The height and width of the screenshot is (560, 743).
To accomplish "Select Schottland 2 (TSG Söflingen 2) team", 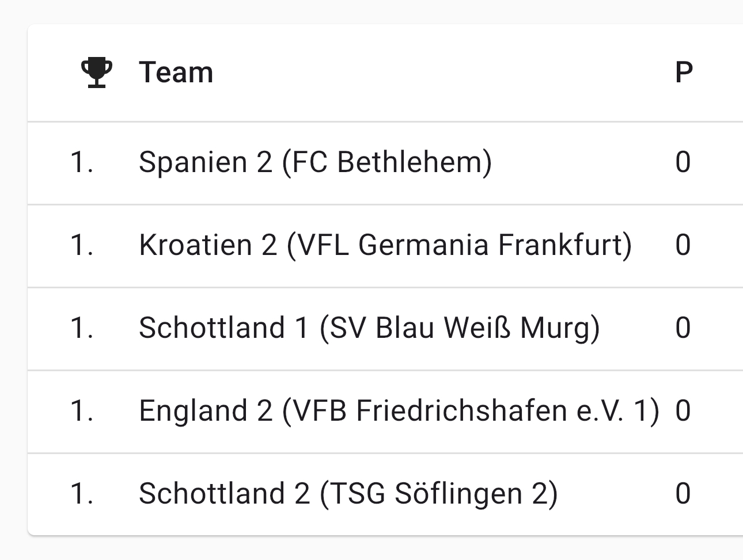I will [x=348, y=493].
